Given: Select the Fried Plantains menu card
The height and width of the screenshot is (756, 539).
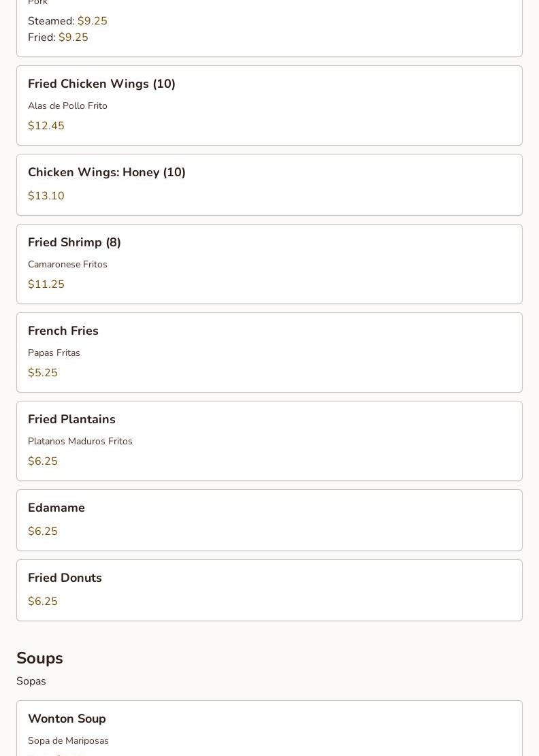Looking at the screenshot, I should coord(71,420).
